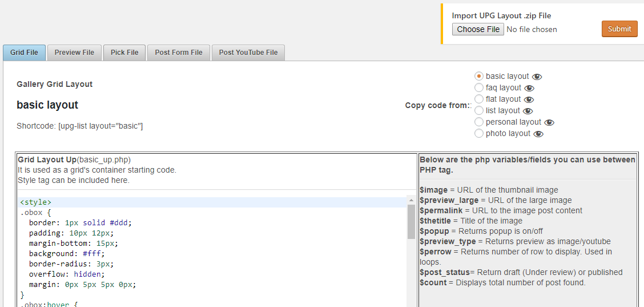
Task: Click the code editor scrollbar thumb
Action: click(411, 222)
